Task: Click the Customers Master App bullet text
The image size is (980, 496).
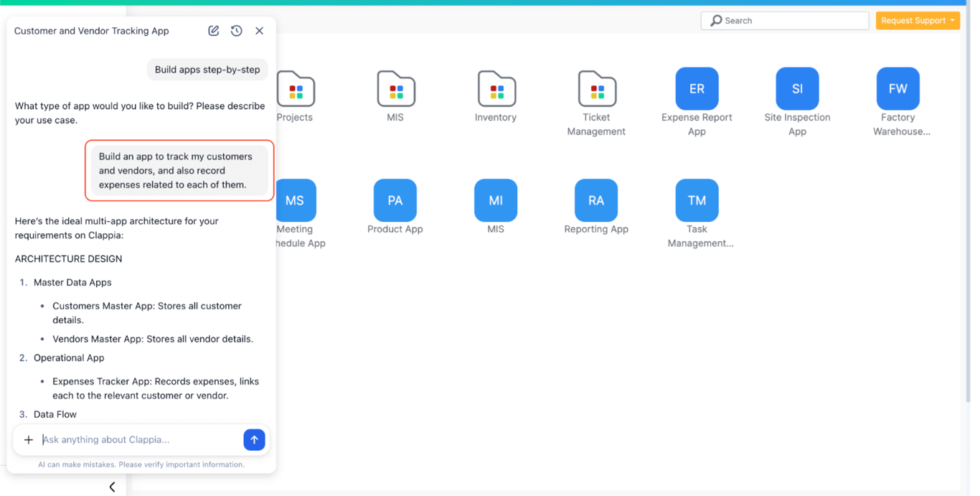Action: point(147,313)
